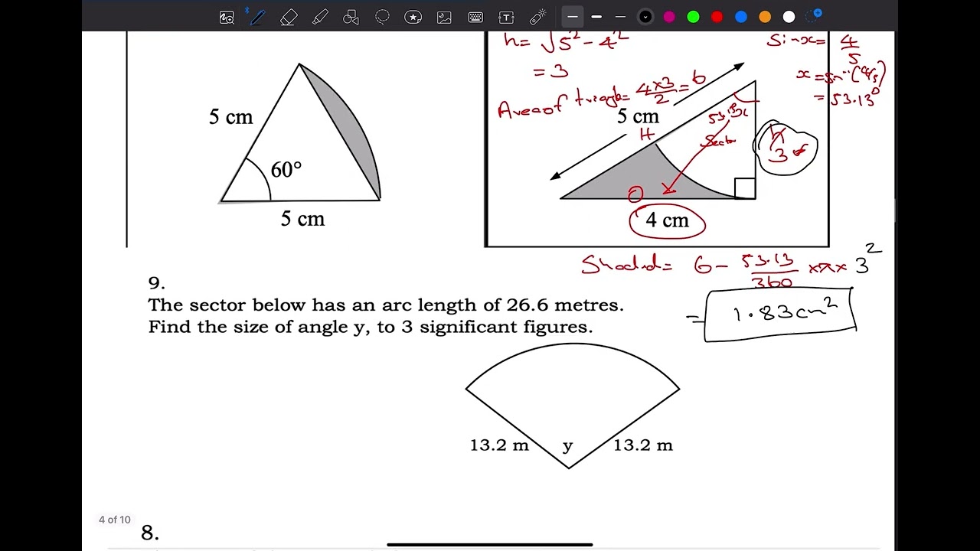Select the shapes tool
Image resolution: width=980 pixels, height=551 pixels.
351,17
